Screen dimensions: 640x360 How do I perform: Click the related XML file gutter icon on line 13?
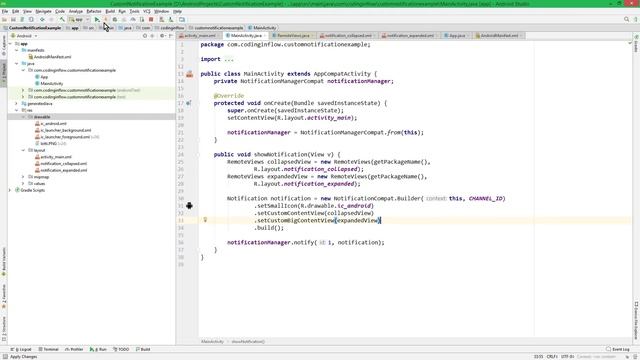(189, 74)
